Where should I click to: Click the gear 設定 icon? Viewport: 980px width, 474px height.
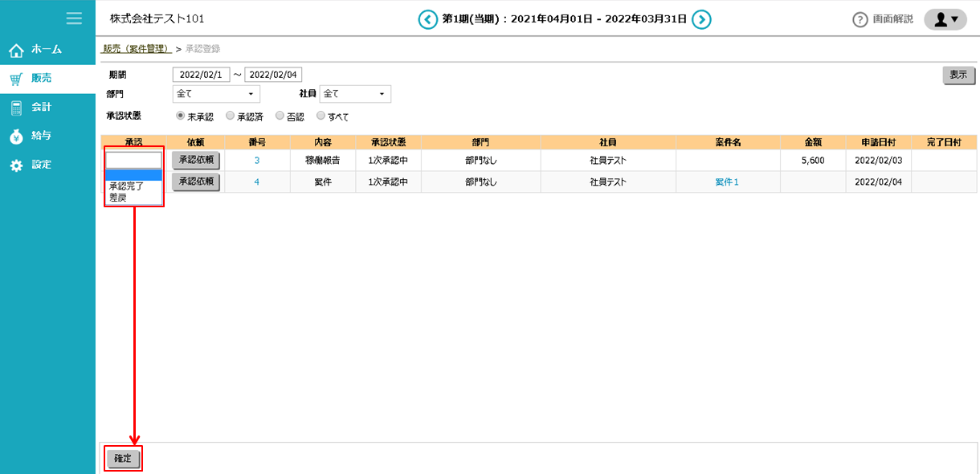(x=16, y=165)
